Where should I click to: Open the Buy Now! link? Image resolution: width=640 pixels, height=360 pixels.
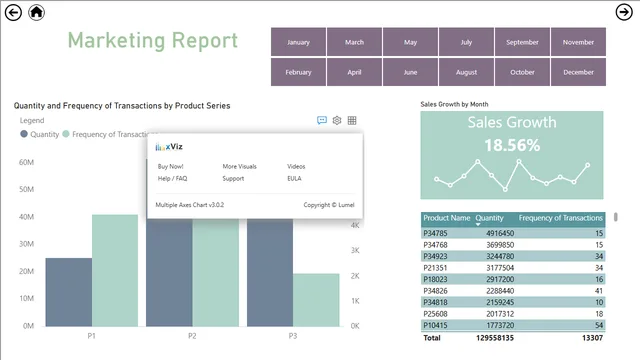[x=171, y=166]
